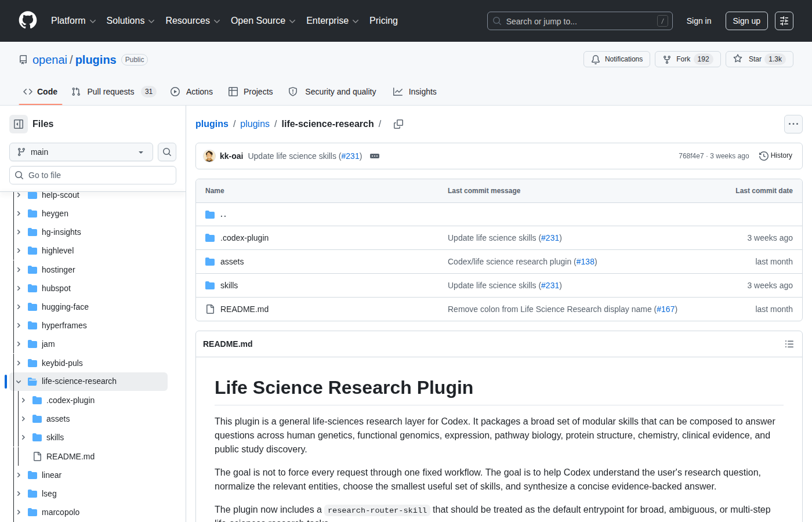Open the kk-oai author link
This screenshot has width=812, height=522.
tap(231, 156)
